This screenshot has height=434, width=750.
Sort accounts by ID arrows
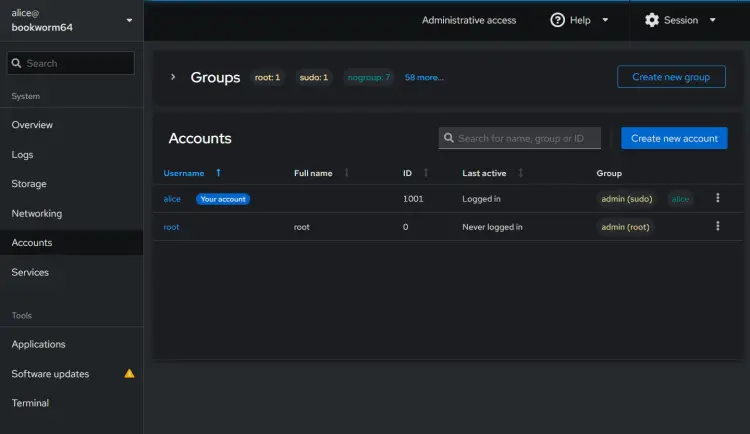pyautogui.click(x=426, y=173)
